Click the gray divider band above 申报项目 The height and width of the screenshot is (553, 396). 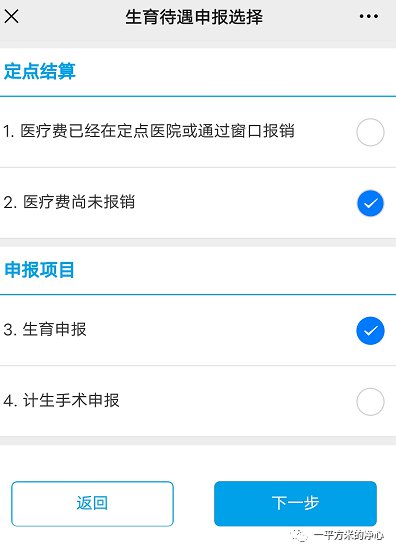(198, 242)
